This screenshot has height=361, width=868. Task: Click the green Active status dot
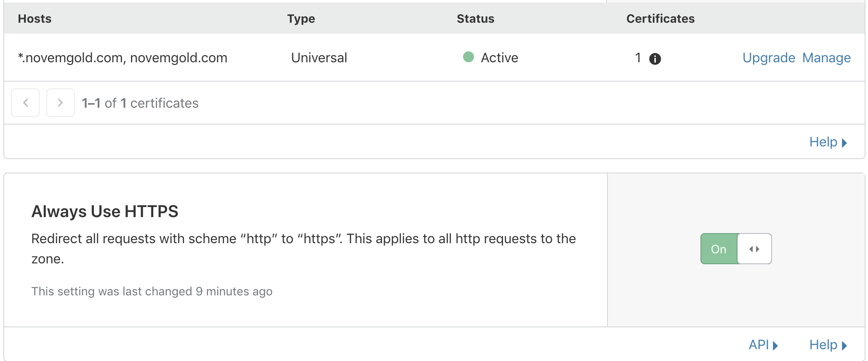tap(468, 57)
